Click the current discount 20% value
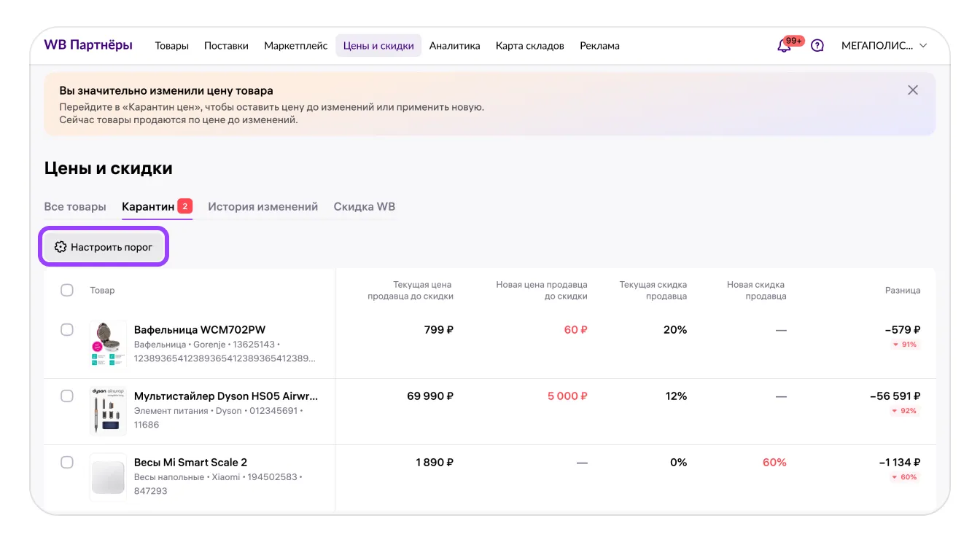 coord(675,330)
